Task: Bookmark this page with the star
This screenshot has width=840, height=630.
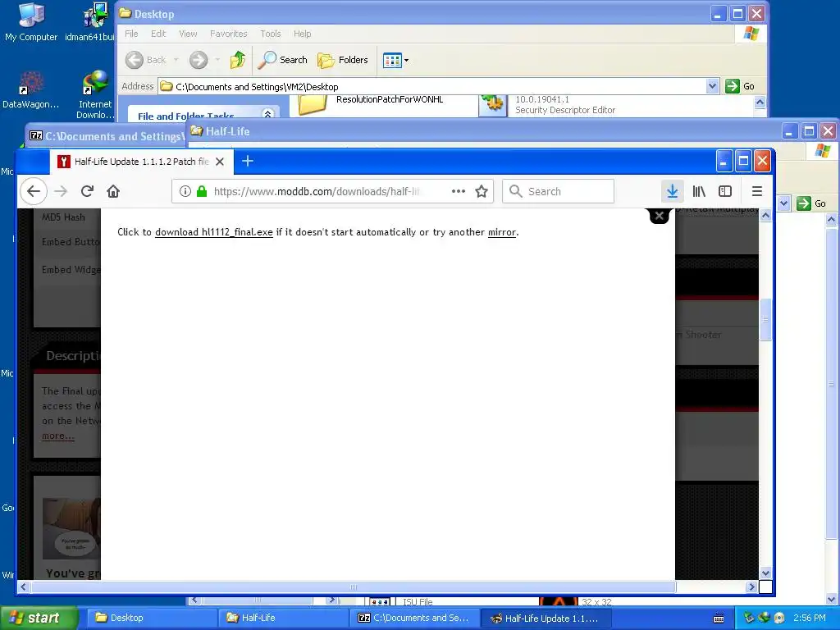Action: (x=482, y=191)
